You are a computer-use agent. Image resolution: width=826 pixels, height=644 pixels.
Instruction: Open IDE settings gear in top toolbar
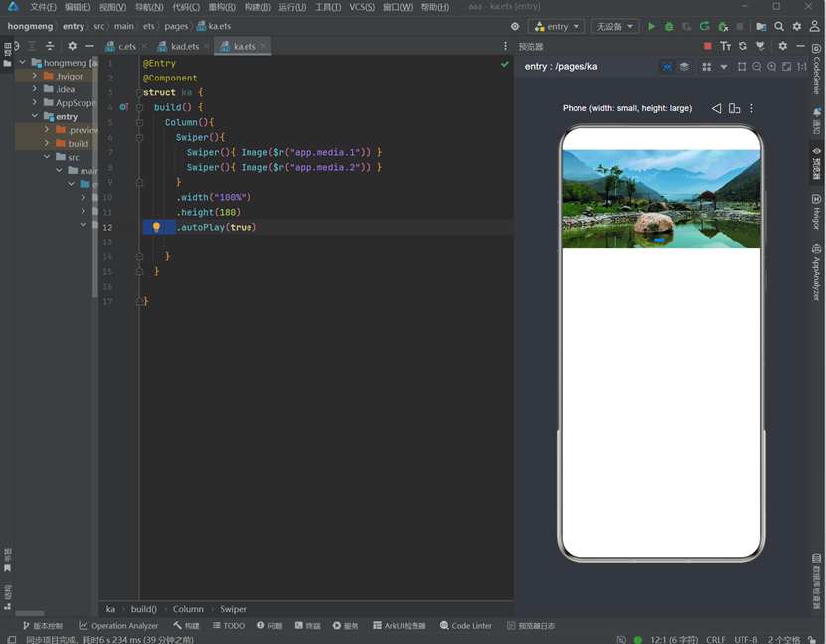click(x=797, y=26)
